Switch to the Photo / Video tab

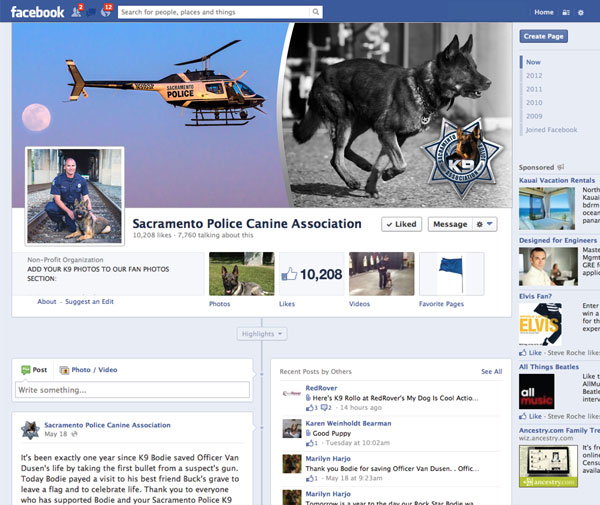pos(88,370)
